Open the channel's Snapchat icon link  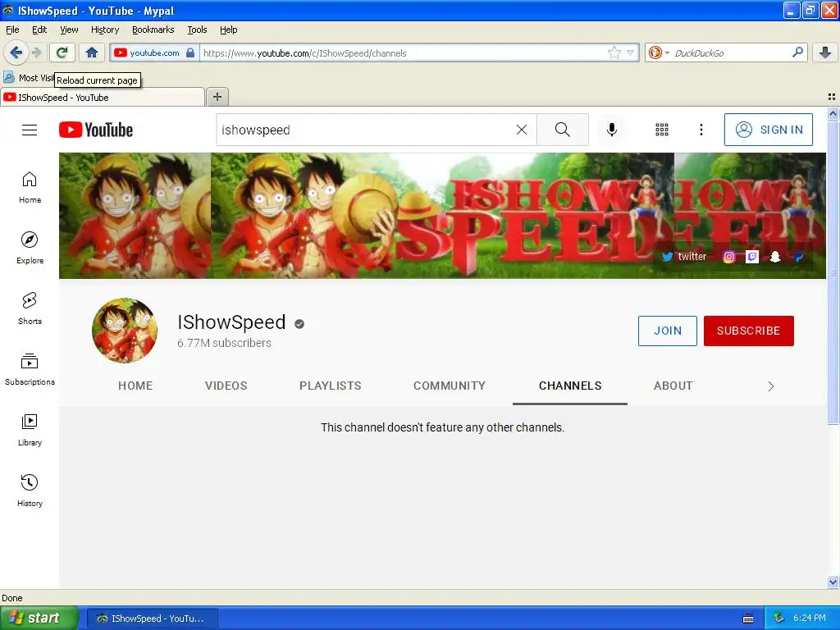tap(775, 257)
